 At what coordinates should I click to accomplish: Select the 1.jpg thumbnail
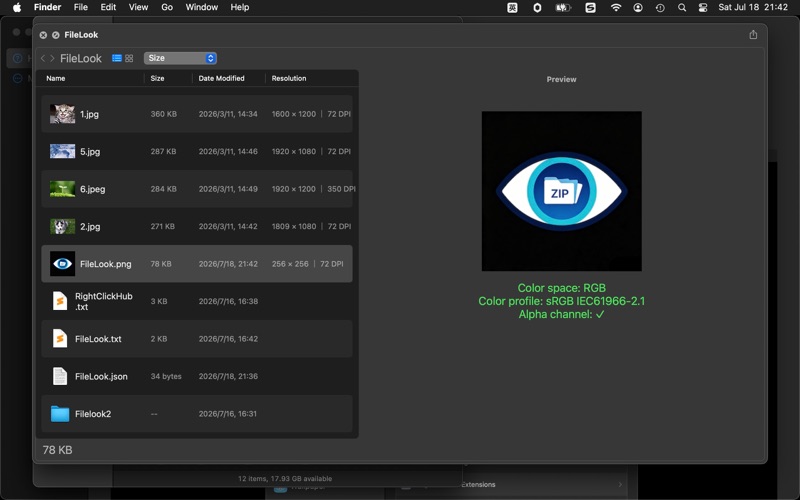click(x=62, y=114)
